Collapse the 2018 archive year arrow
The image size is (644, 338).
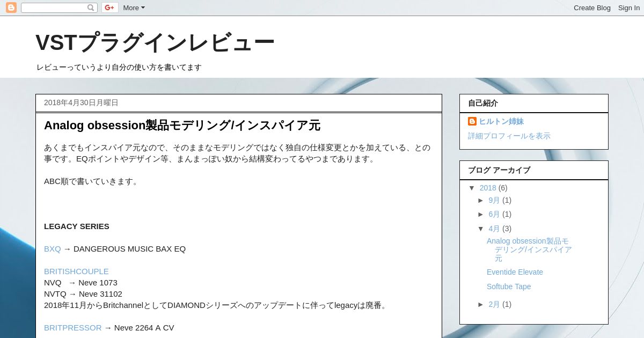pos(472,188)
